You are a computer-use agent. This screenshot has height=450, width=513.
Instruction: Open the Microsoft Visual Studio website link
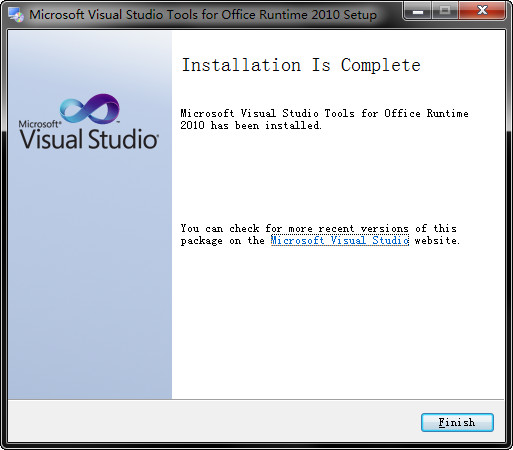pyautogui.click(x=340, y=240)
